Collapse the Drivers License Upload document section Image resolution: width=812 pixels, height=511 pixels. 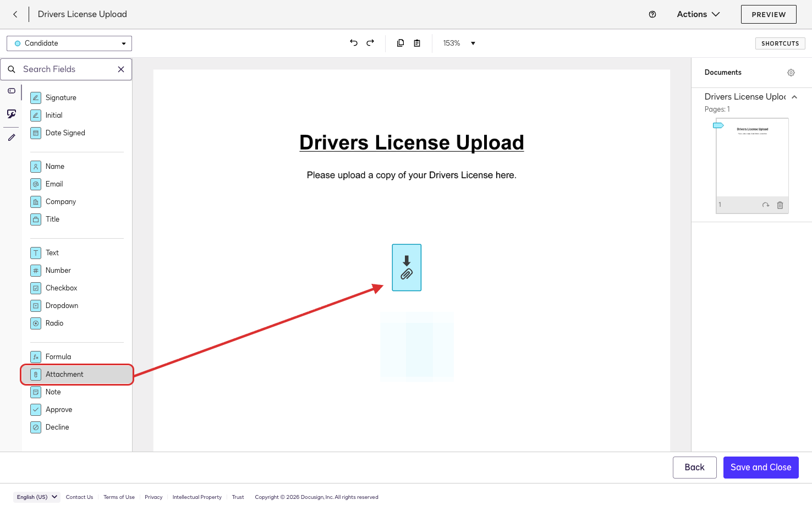pyautogui.click(x=794, y=97)
